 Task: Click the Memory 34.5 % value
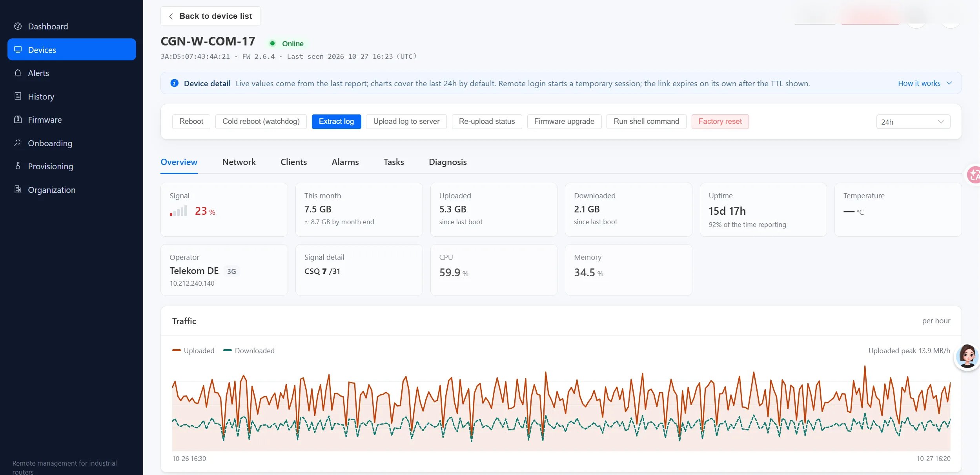pyautogui.click(x=588, y=273)
